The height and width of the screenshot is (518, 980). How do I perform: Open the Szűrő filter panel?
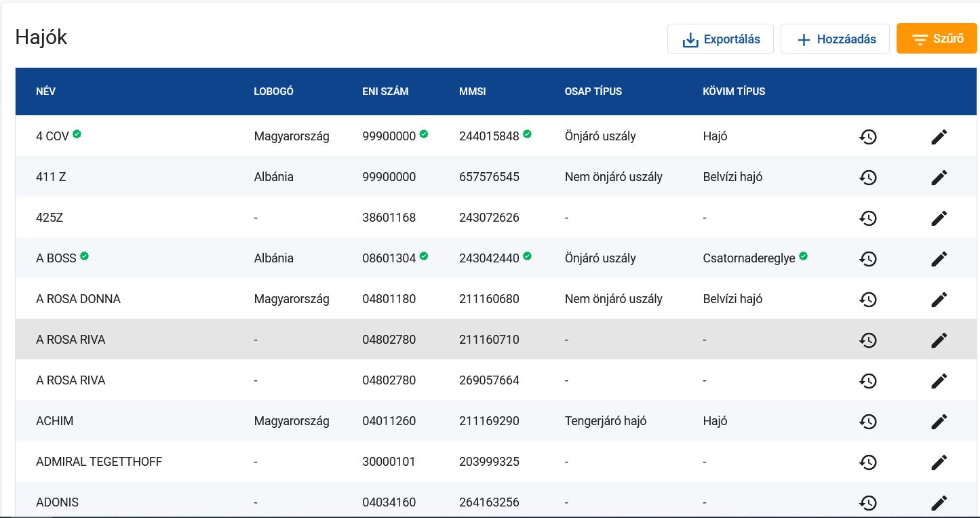pyautogui.click(x=937, y=39)
